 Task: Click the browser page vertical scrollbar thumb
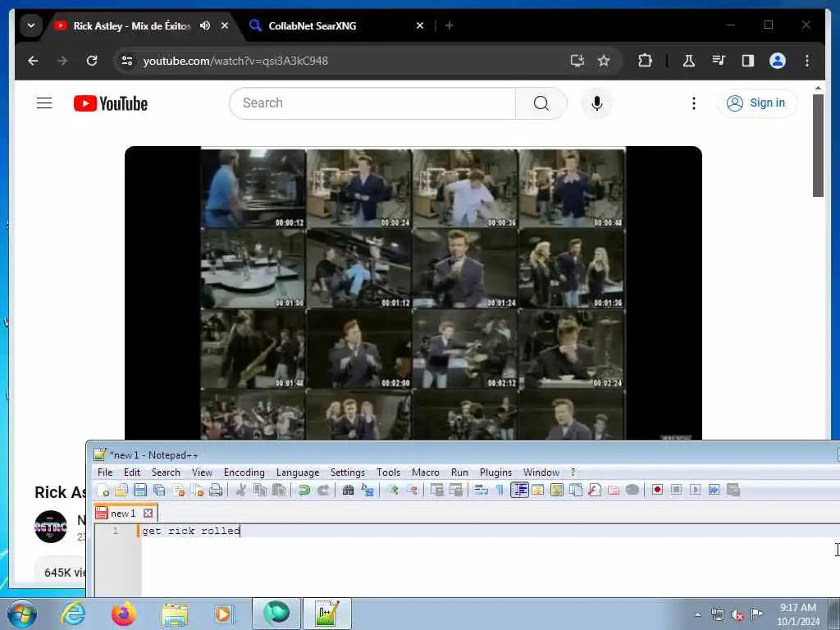pyautogui.click(x=818, y=145)
